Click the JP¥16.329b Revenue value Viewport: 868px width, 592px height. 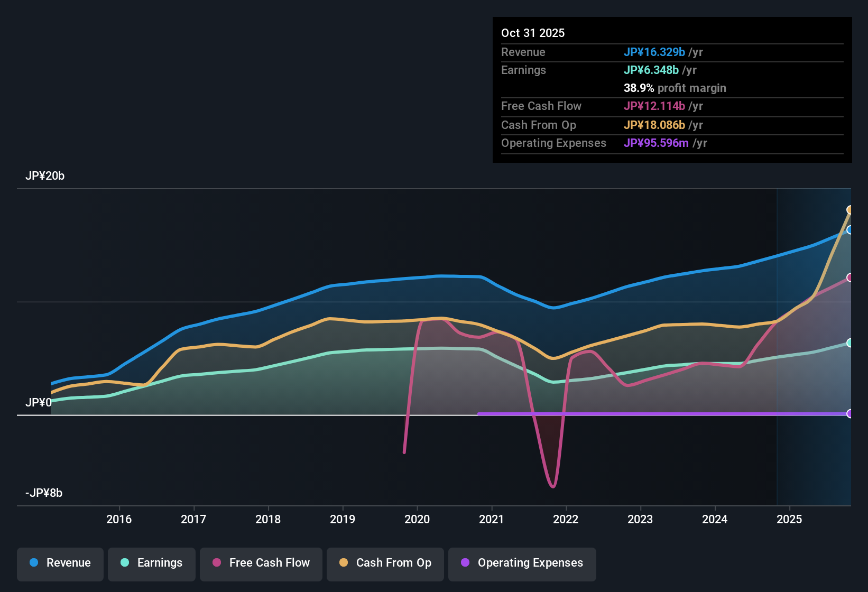[x=655, y=52]
